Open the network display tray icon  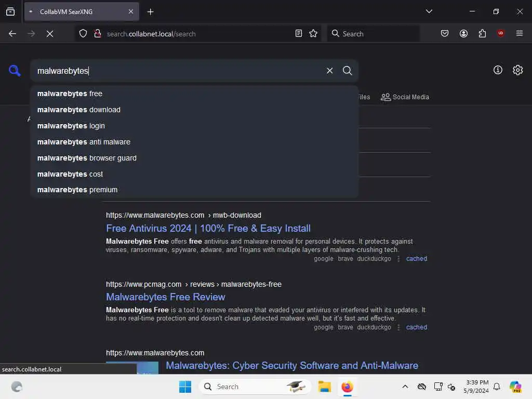click(x=438, y=387)
